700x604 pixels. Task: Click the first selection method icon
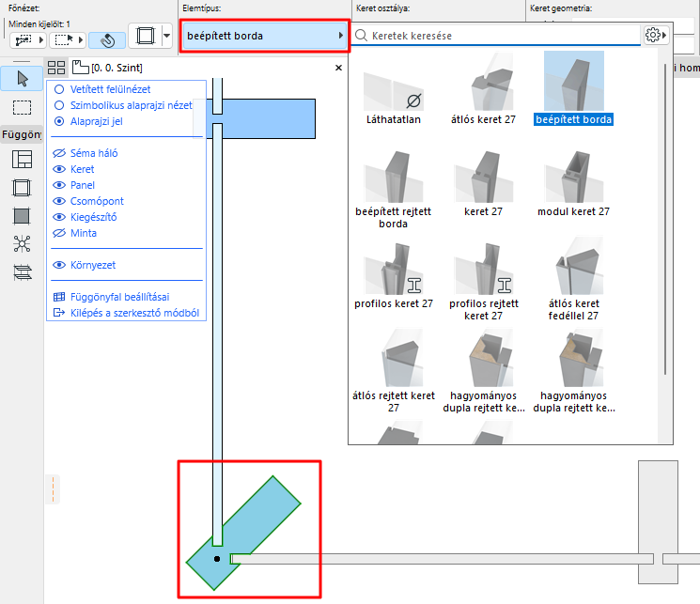click(x=23, y=40)
